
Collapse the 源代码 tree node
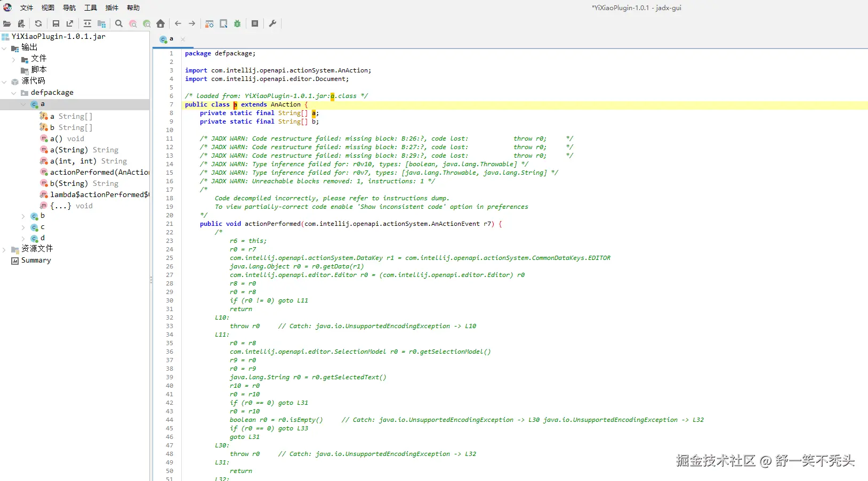[4, 81]
